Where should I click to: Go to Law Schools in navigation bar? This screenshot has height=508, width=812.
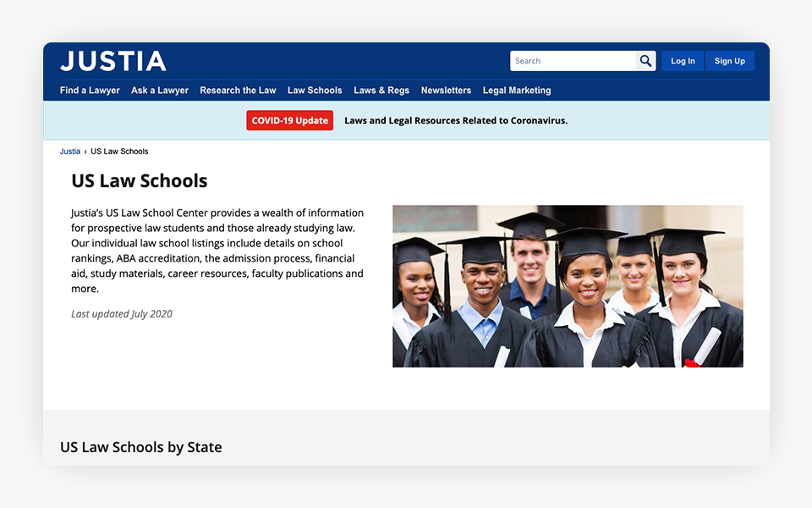[315, 91]
